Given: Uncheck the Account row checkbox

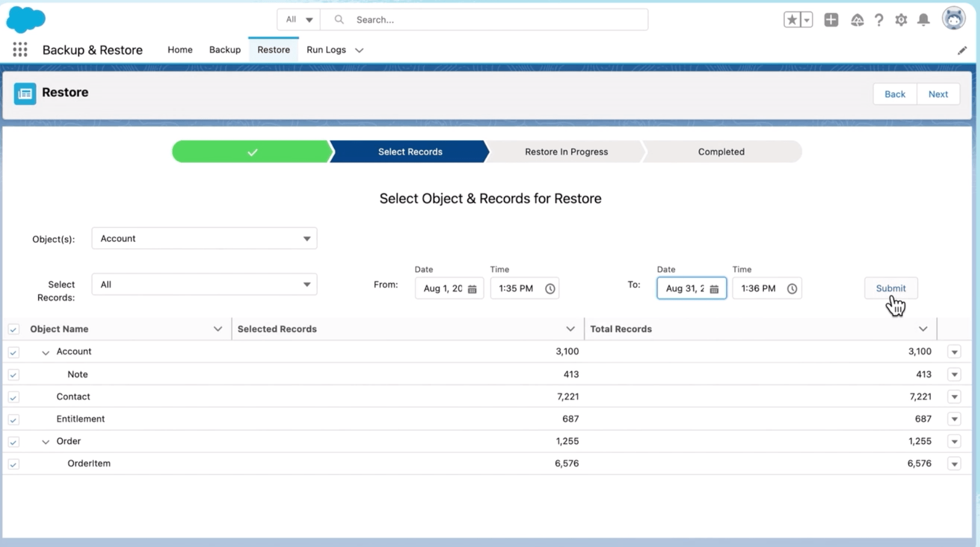Looking at the screenshot, I should (x=13, y=352).
